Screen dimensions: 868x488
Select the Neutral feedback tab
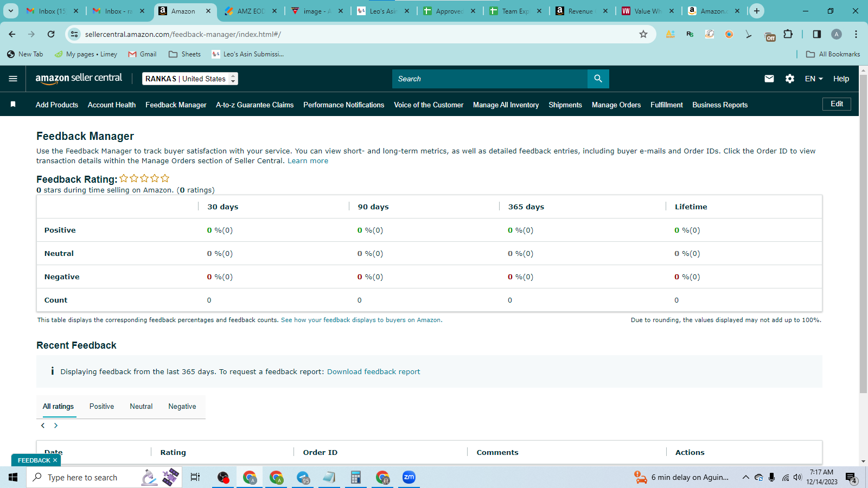pyautogui.click(x=141, y=406)
